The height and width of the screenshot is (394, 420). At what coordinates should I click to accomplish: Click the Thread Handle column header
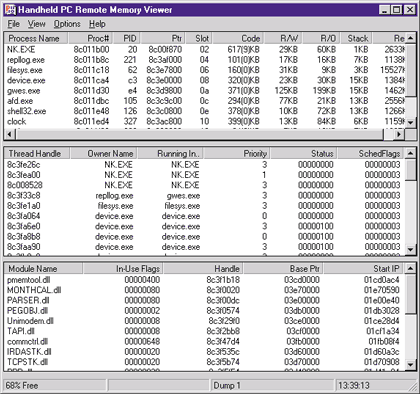click(37, 153)
